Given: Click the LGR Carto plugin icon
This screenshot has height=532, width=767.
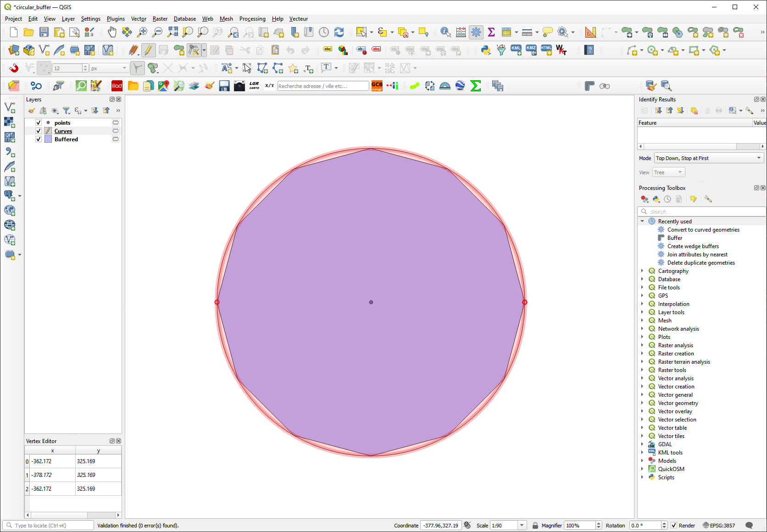Looking at the screenshot, I should 255,86.
